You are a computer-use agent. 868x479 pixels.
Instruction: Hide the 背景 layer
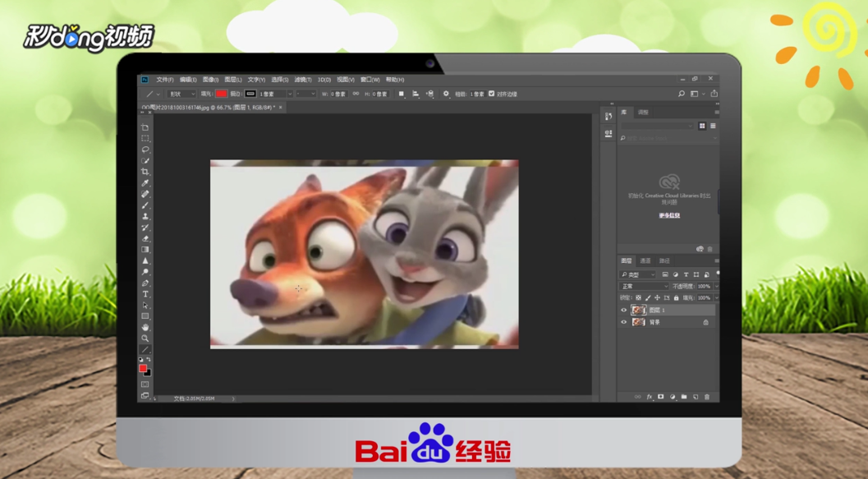[x=624, y=322]
